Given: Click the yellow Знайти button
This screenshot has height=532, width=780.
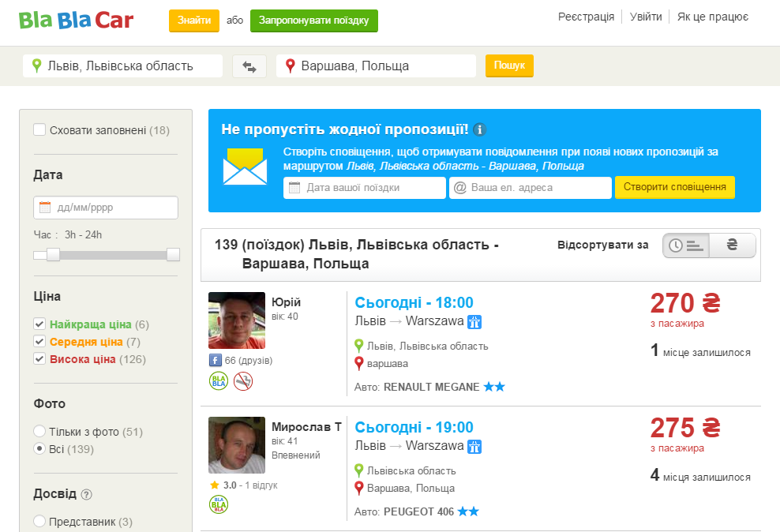Looking at the screenshot, I should coord(194,21).
